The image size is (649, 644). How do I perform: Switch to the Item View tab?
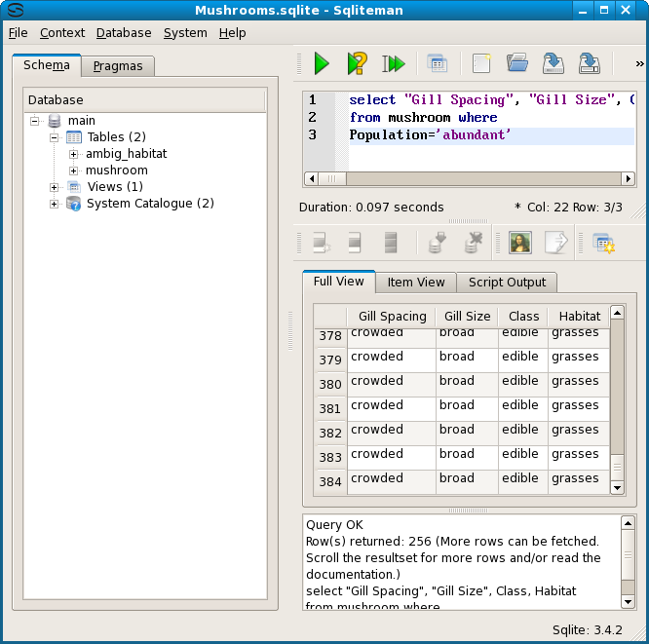click(416, 283)
